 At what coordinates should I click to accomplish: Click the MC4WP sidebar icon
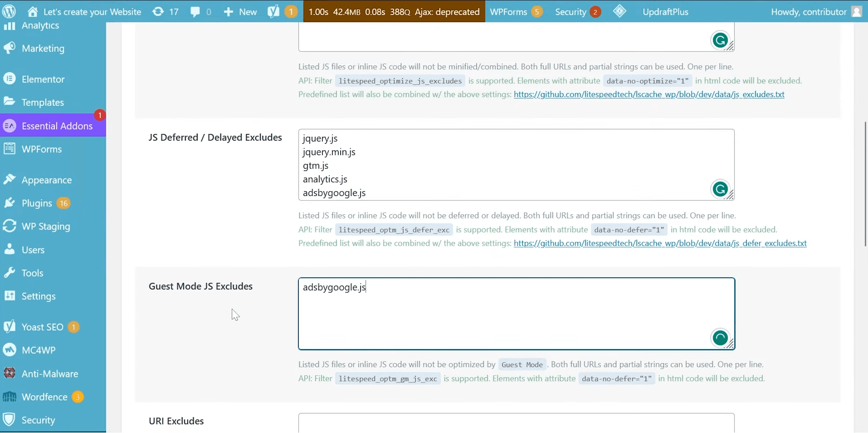[9, 350]
